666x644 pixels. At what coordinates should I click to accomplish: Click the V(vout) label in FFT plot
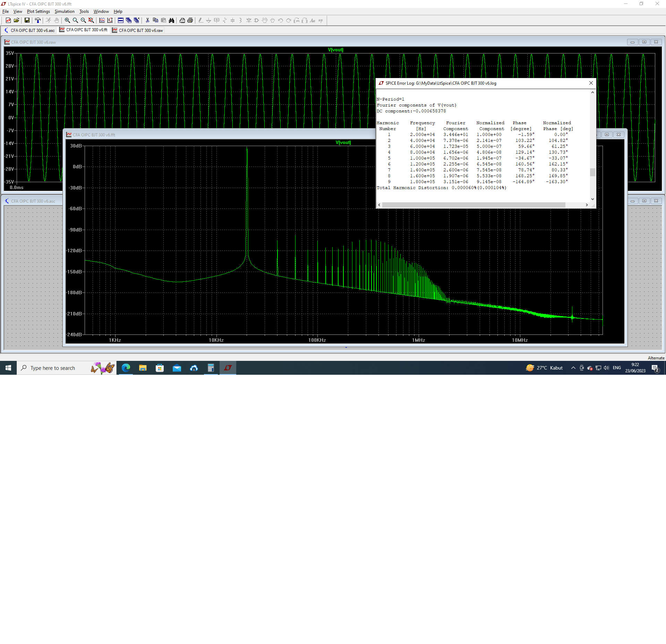click(x=343, y=142)
